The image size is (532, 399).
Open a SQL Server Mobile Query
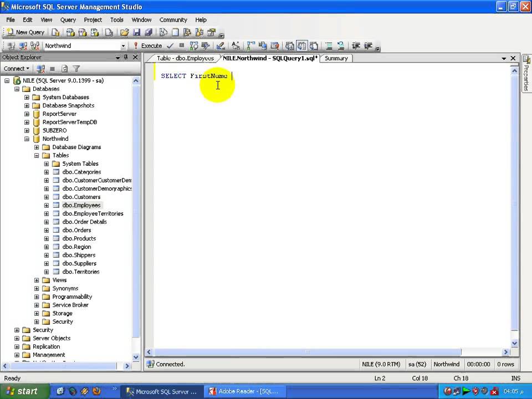(x=109, y=32)
